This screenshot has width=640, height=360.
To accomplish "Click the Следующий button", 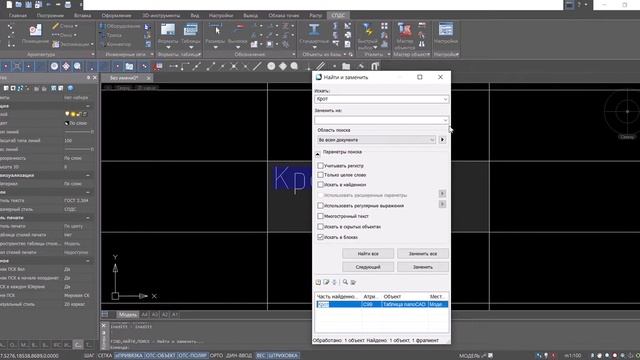I will click(x=368, y=267).
